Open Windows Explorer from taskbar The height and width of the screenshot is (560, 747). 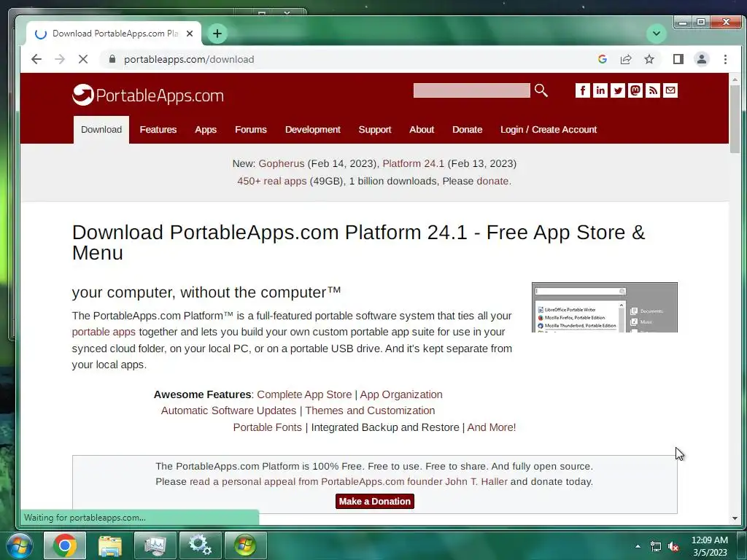coord(110,545)
